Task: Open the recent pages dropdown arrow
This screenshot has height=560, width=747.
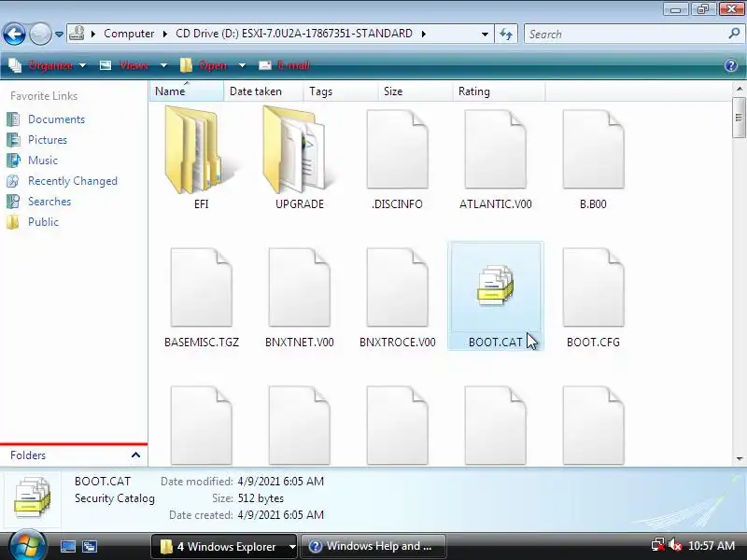Action: coord(59,35)
